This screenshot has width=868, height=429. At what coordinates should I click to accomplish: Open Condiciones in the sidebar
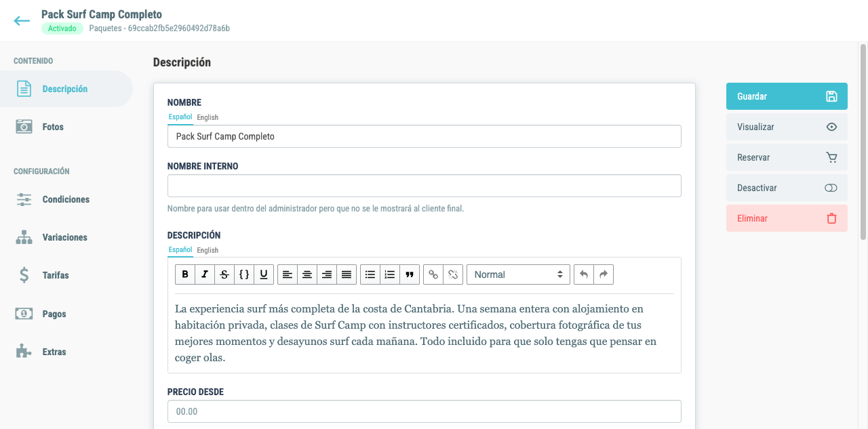click(66, 199)
